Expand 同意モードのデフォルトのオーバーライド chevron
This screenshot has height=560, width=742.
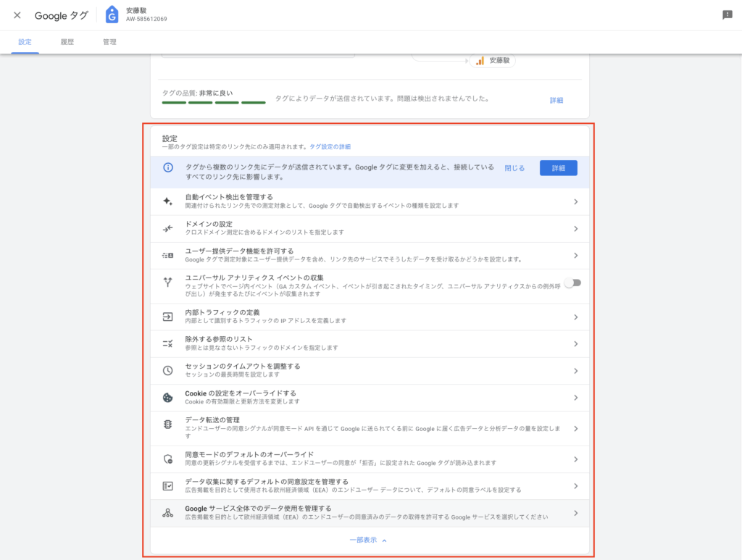click(575, 459)
